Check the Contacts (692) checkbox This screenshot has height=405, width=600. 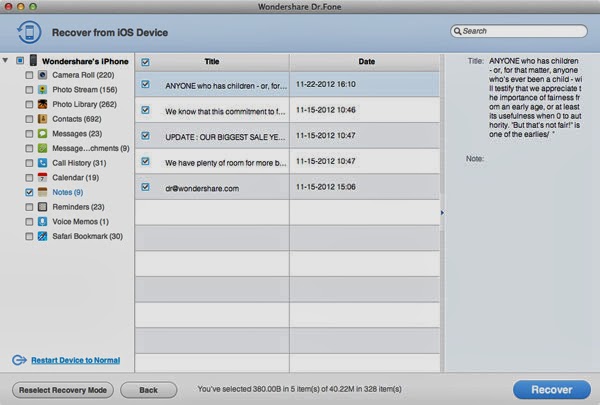29,119
